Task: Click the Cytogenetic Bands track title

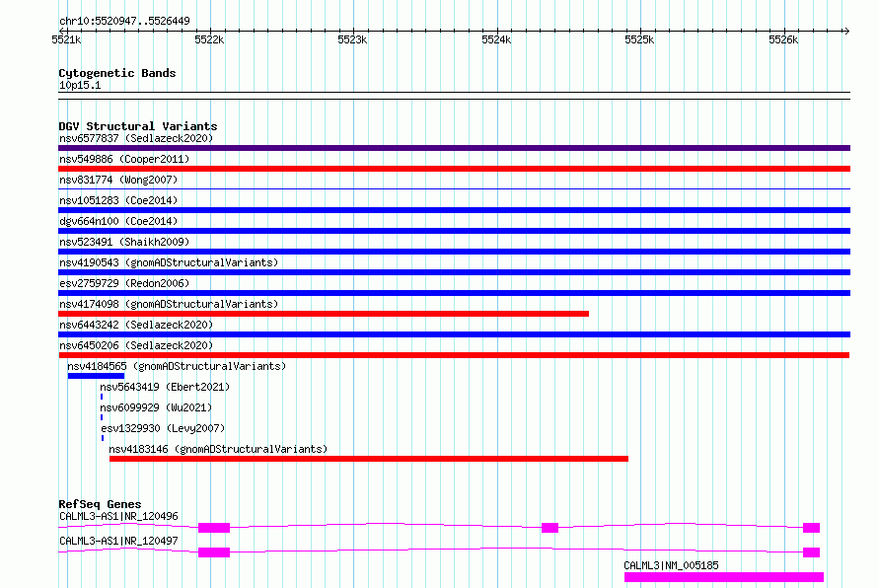Action: [117, 73]
